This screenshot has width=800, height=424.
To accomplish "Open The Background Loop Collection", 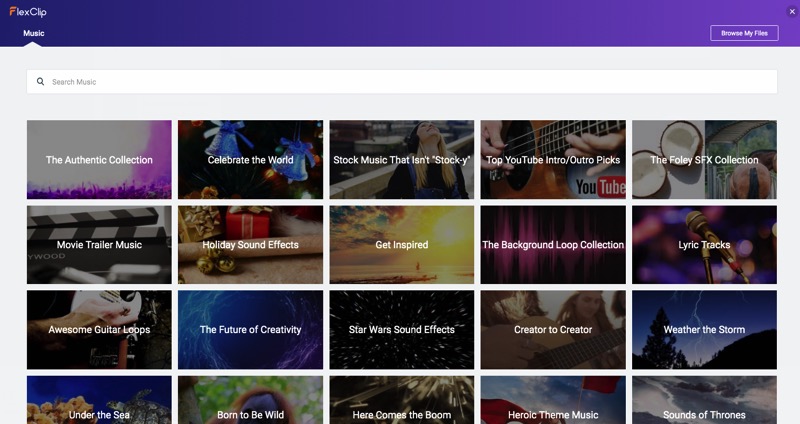I will [553, 245].
